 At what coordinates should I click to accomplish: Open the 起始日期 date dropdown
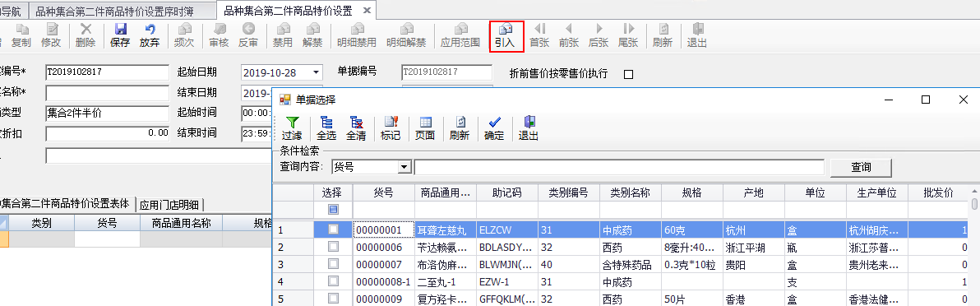point(317,72)
